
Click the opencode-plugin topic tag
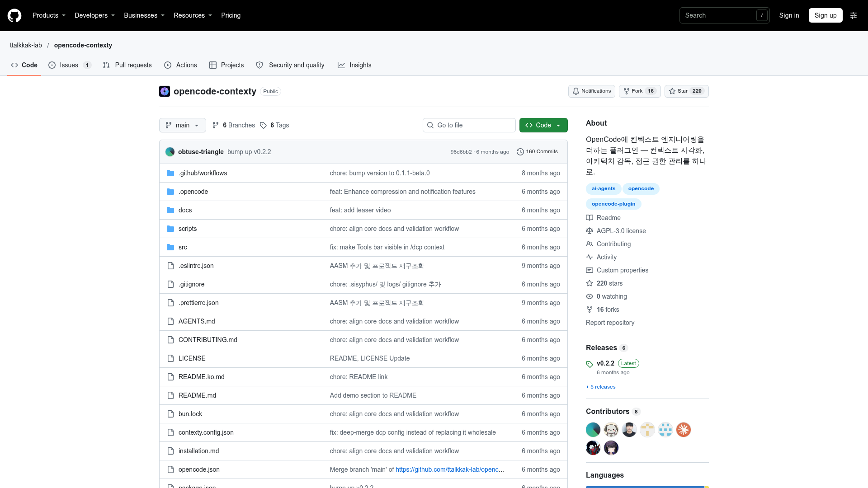[613, 204]
